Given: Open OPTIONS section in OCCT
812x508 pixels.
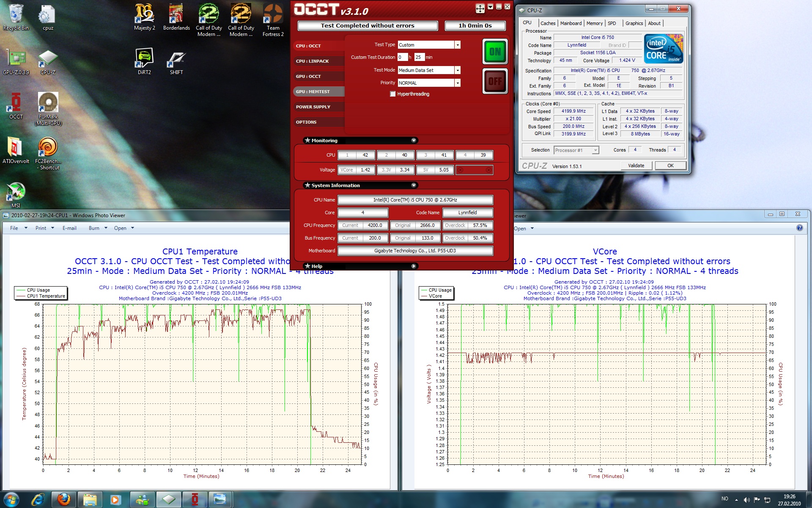Looking at the screenshot, I should (x=319, y=122).
